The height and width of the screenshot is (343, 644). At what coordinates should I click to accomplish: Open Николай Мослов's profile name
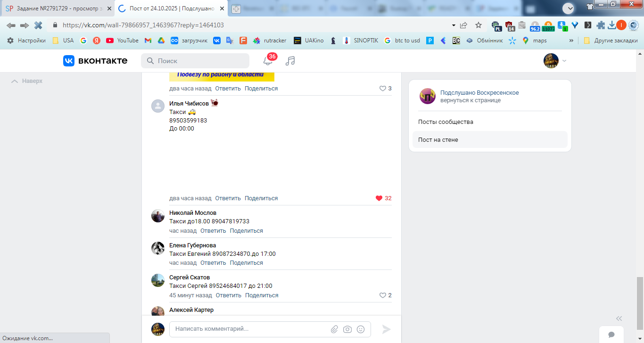pos(193,213)
